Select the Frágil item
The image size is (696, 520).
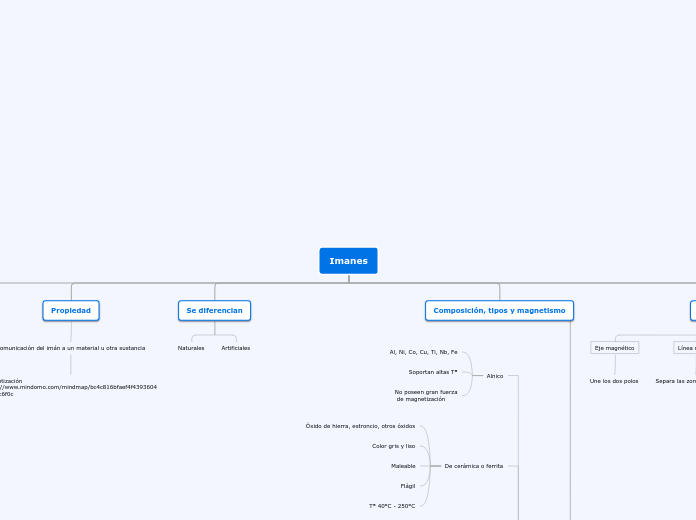(x=407, y=486)
